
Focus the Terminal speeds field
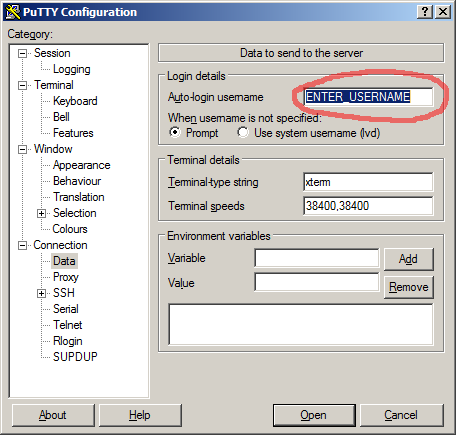coord(368,206)
